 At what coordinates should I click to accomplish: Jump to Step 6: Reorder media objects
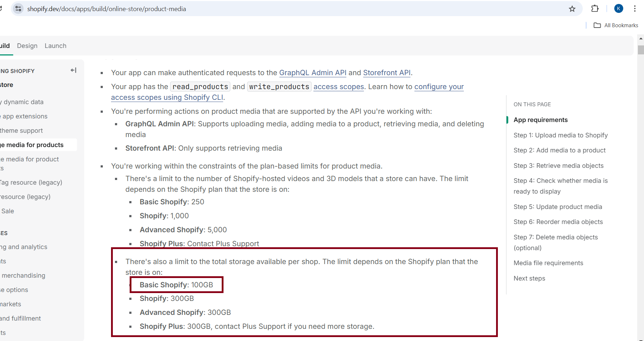click(558, 222)
